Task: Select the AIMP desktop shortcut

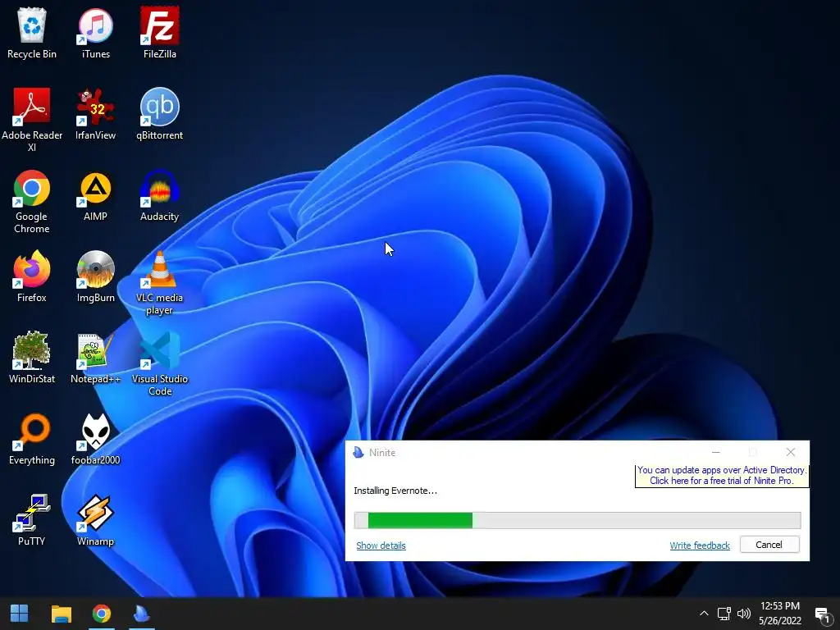Action: tap(95, 195)
